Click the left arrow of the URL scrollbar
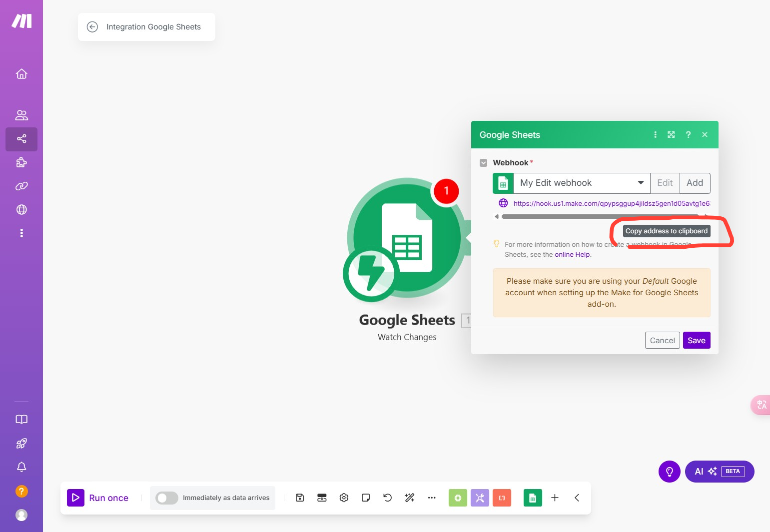This screenshot has width=770, height=532. 497,216
